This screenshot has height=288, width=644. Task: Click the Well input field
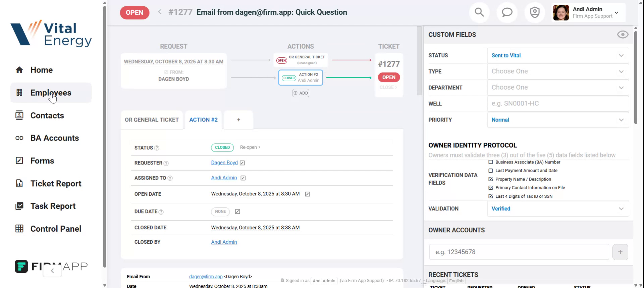(x=557, y=104)
